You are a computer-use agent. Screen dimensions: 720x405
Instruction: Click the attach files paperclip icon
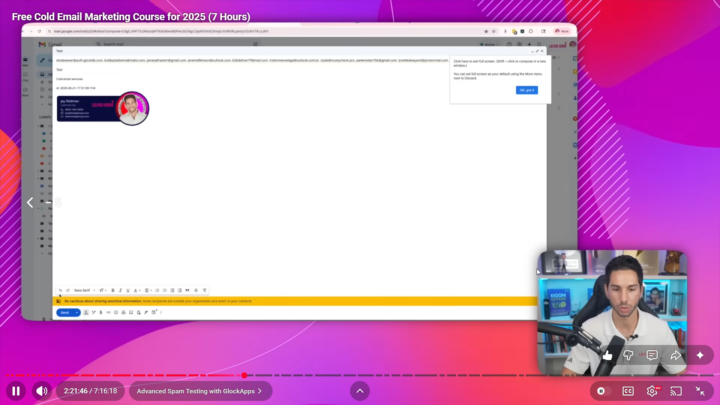click(101, 313)
